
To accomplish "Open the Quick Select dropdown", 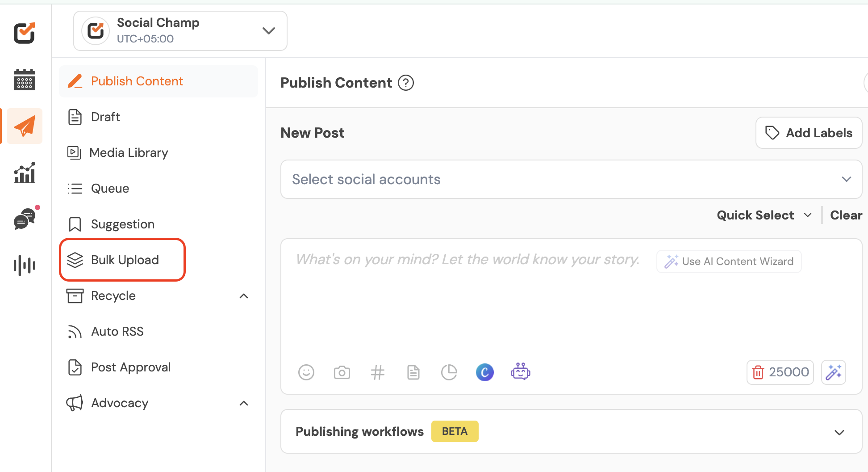I will pyautogui.click(x=764, y=215).
